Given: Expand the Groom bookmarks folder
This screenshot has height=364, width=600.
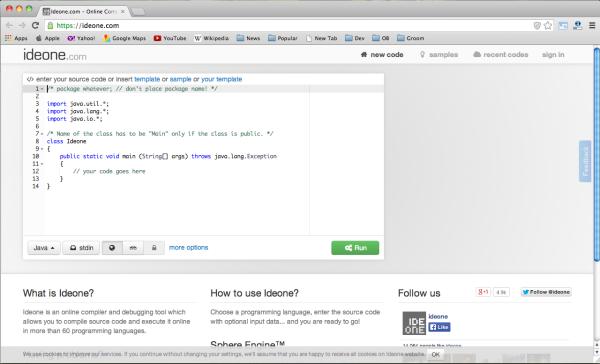Looking at the screenshot, I should click(411, 38).
